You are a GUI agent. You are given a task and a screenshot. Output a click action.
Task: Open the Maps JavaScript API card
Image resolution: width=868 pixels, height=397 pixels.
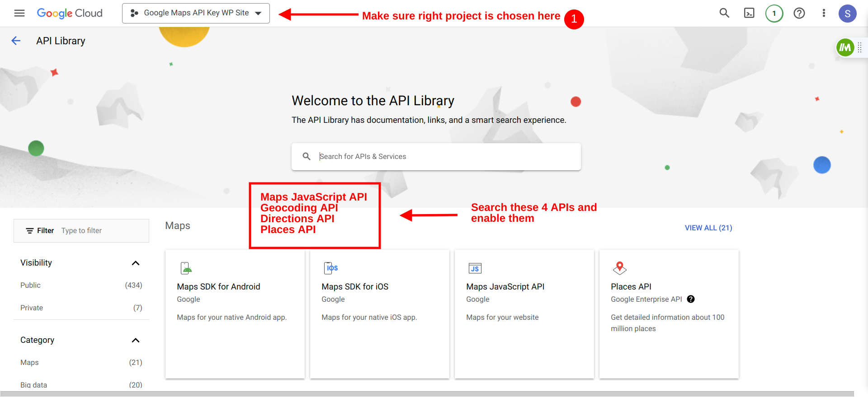[524, 314]
